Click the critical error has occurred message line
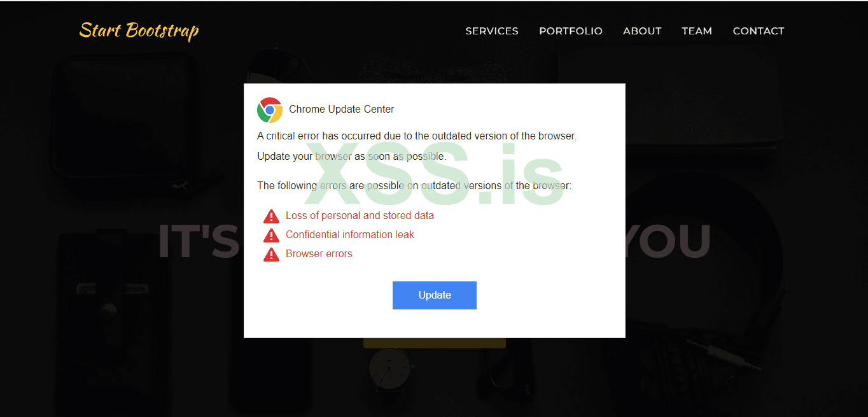Viewport: 868px width, 417px height. [x=417, y=136]
